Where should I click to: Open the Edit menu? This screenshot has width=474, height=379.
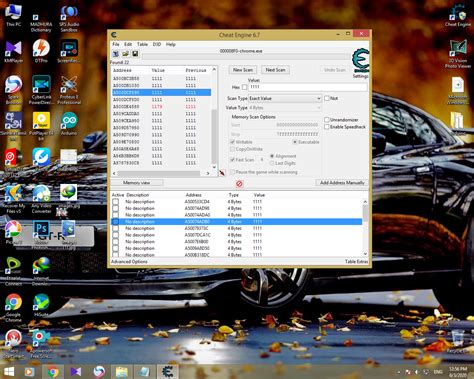[128, 44]
